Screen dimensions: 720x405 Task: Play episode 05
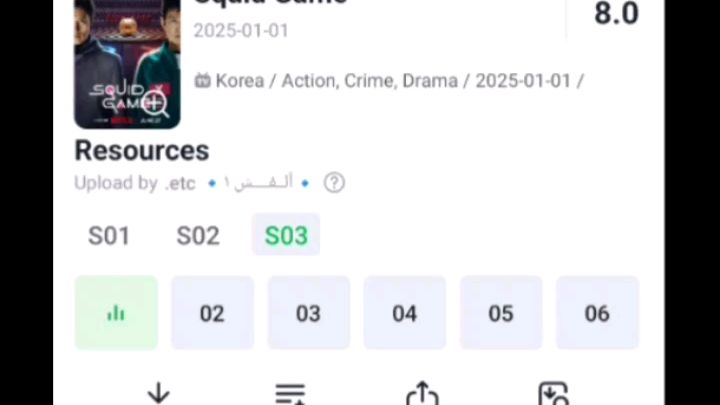[501, 313]
